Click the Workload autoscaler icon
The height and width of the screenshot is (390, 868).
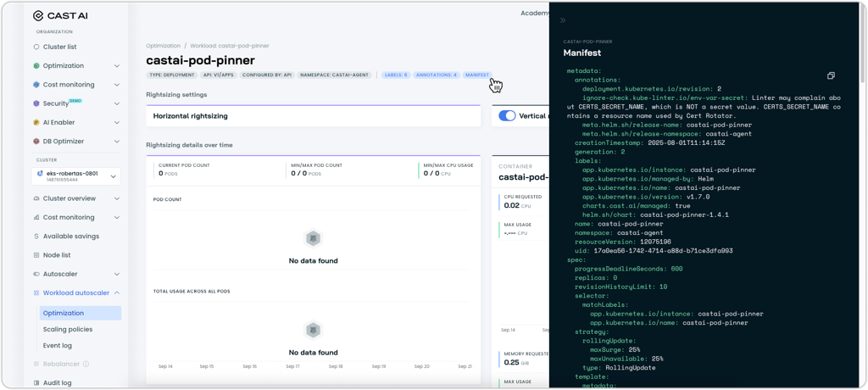(x=36, y=292)
